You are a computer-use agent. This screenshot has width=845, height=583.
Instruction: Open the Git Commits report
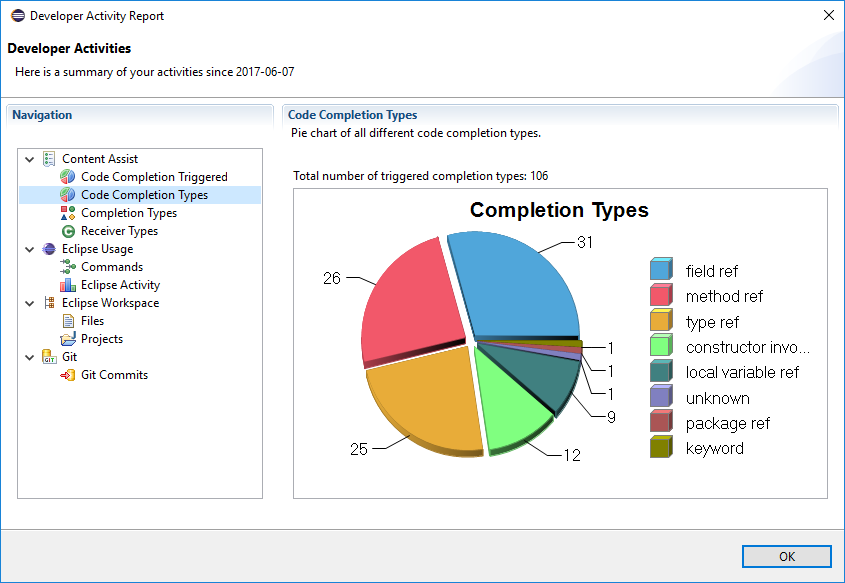point(114,375)
